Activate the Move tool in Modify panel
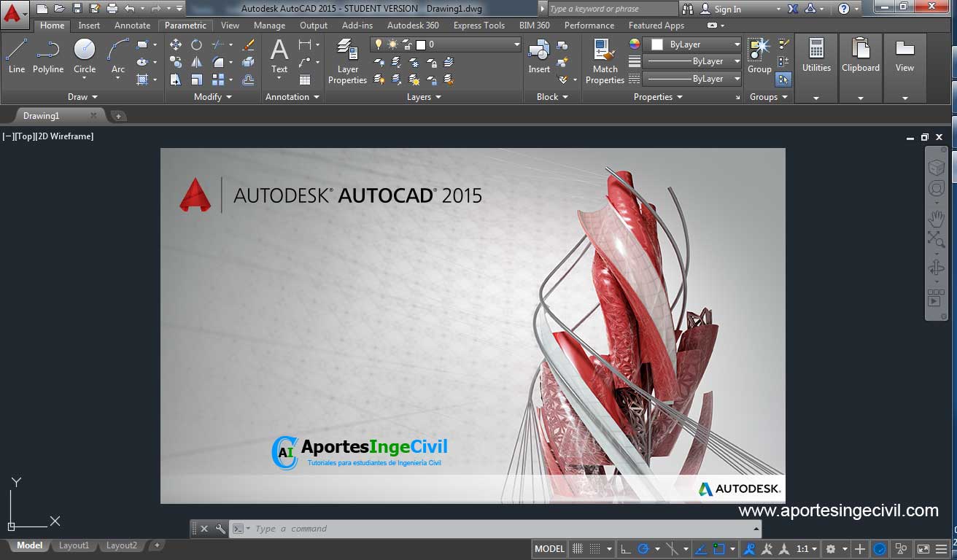The image size is (957, 560). [176, 44]
